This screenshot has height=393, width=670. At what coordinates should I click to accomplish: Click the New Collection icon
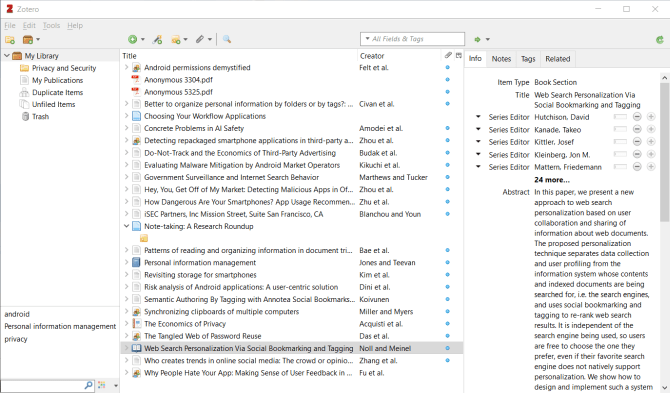point(10,40)
